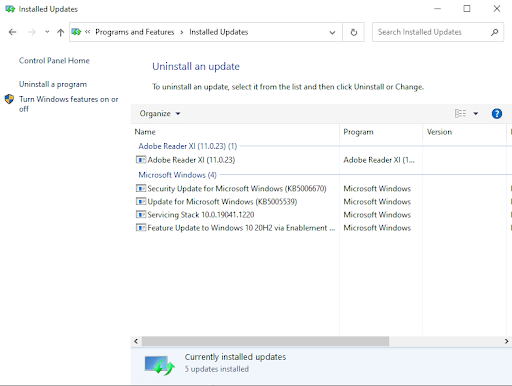This screenshot has width=512, height=386.
Task: Sort by the Name column header
Action: click(236, 132)
